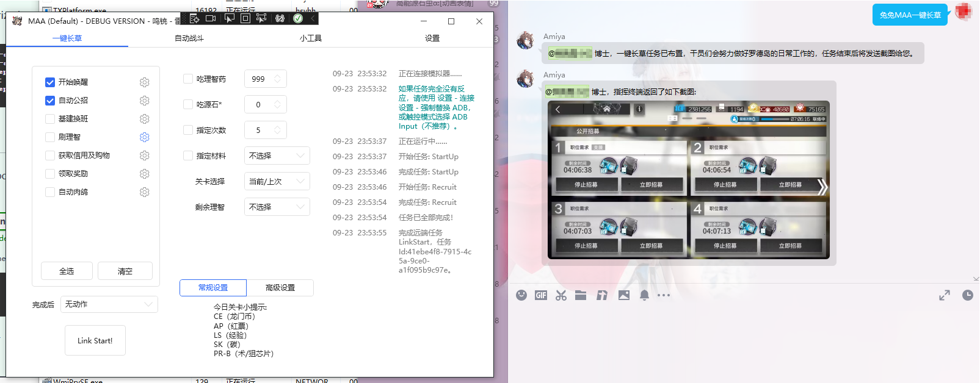Switch to the 设置 tab

432,38
